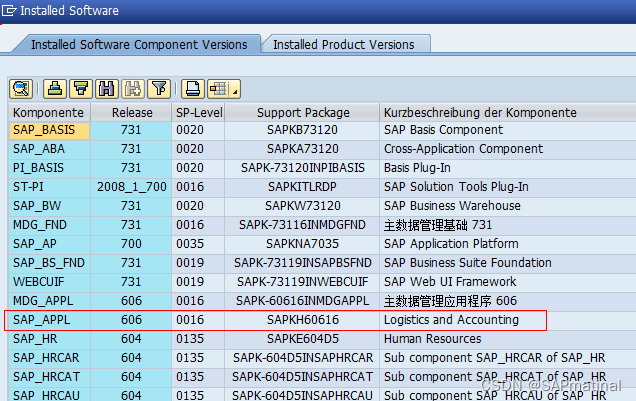Click the layout grid icon

(x=218, y=88)
